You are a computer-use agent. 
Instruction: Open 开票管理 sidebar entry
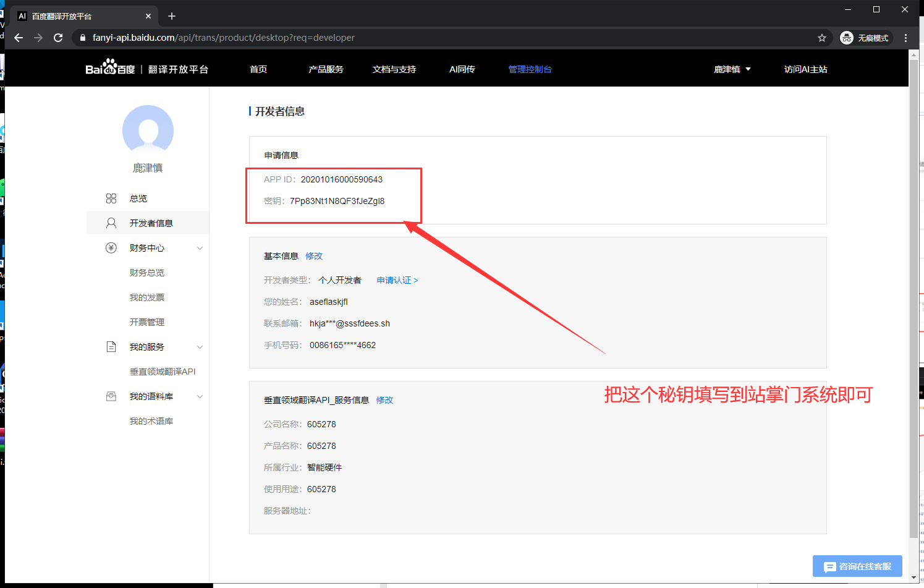147,322
